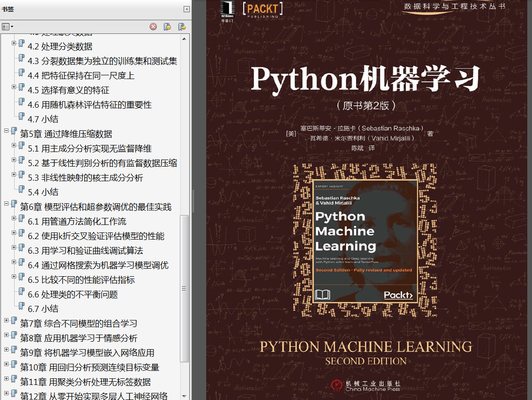This screenshot has height=400, width=532.
Task: Expand 6.4 通过网格搜索为机器学习模型调优
Action: click(14, 262)
